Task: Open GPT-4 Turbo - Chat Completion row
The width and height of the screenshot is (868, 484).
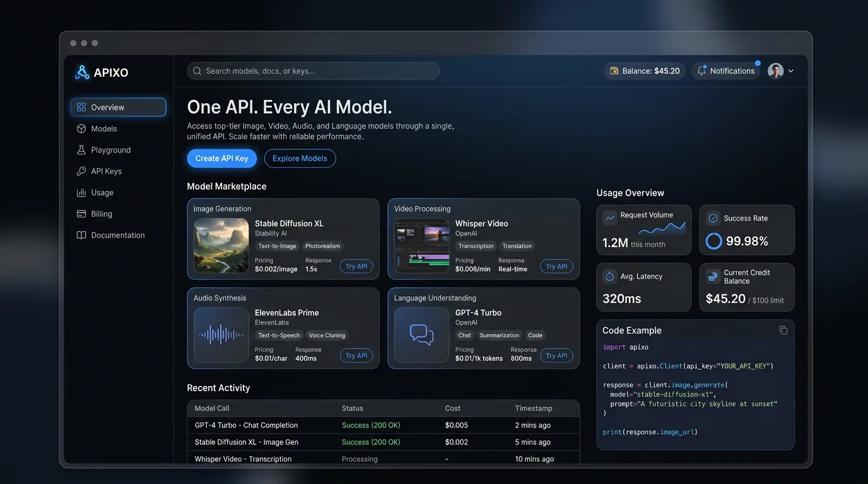Action: [x=383, y=425]
